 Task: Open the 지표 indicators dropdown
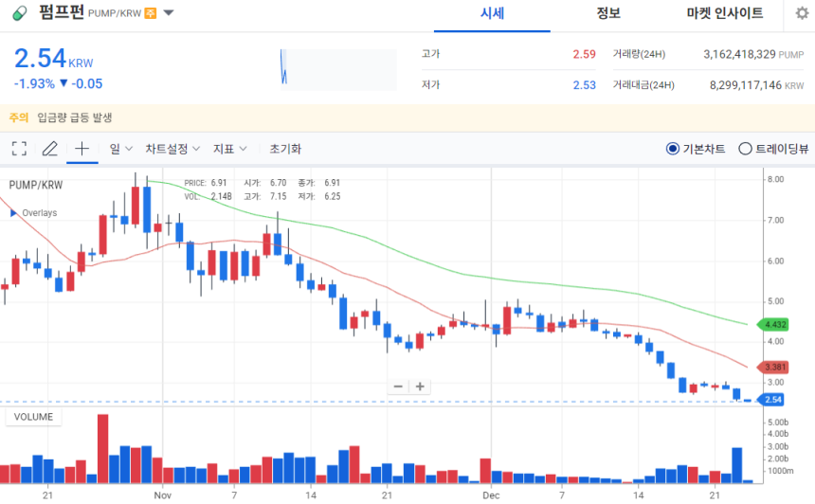pos(229,149)
